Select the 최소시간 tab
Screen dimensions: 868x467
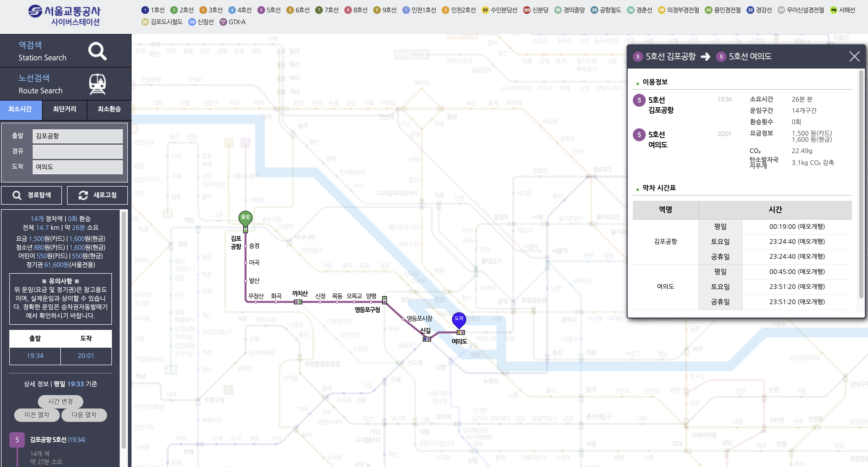pyautogui.click(x=21, y=109)
